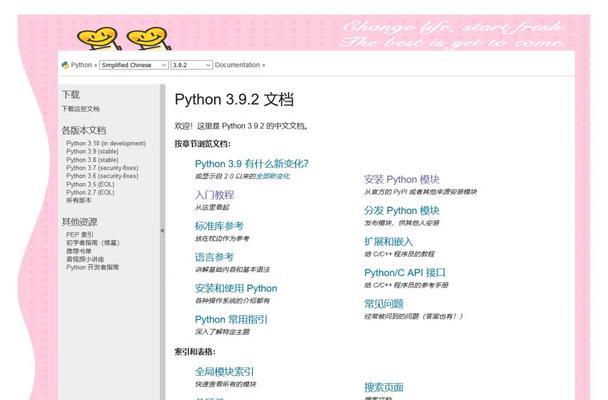Select the 索引和表格 section heading

195,352
